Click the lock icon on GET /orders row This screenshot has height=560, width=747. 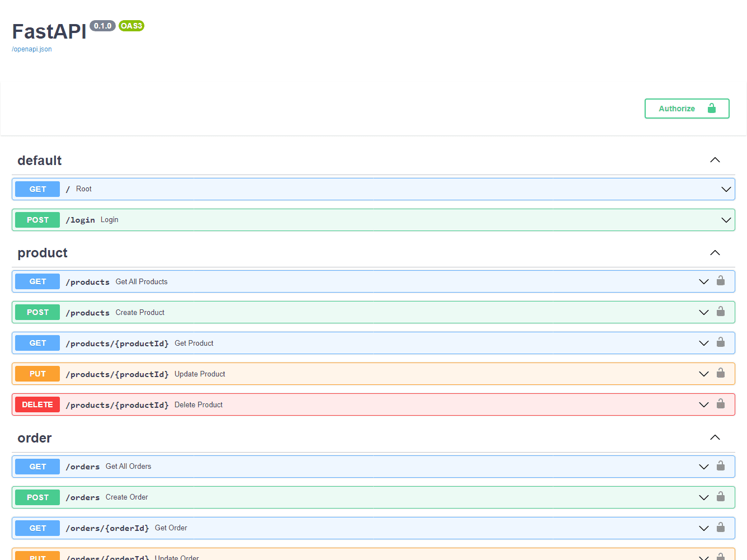click(721, 466)
